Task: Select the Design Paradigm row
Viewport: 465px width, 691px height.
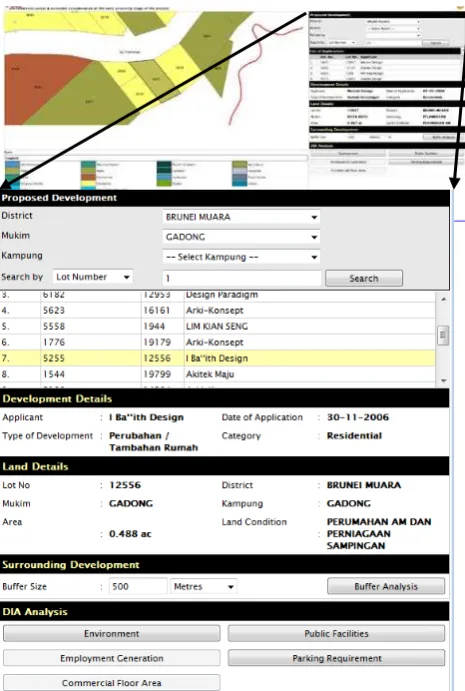Action: 217,295
